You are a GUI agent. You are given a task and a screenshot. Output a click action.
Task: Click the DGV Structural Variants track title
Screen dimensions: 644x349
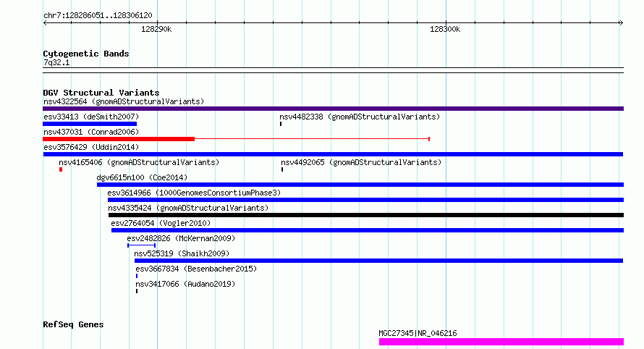point(101,93)
